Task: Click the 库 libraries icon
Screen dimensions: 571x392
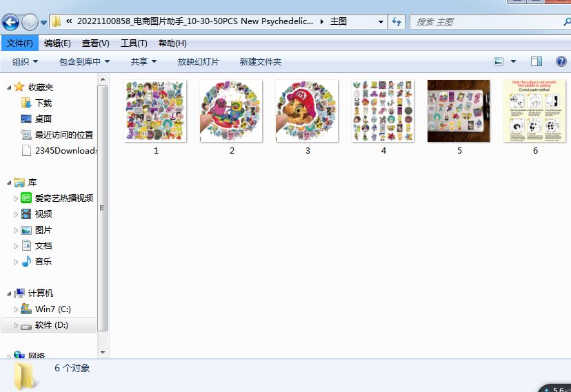Action: pos(19,182)
